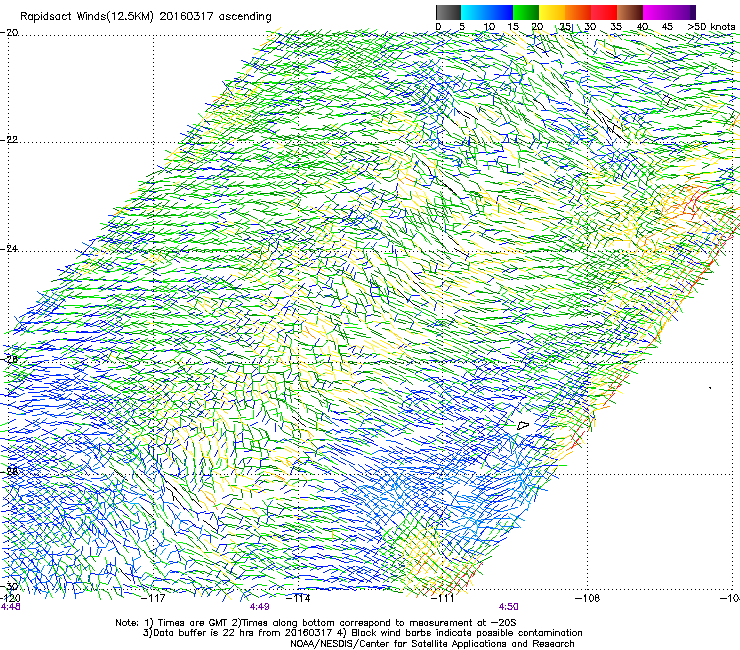Screen dimensions: 740x650
Task: Click the "-117" longitude axis label
Action: click(x=154, y=598)
